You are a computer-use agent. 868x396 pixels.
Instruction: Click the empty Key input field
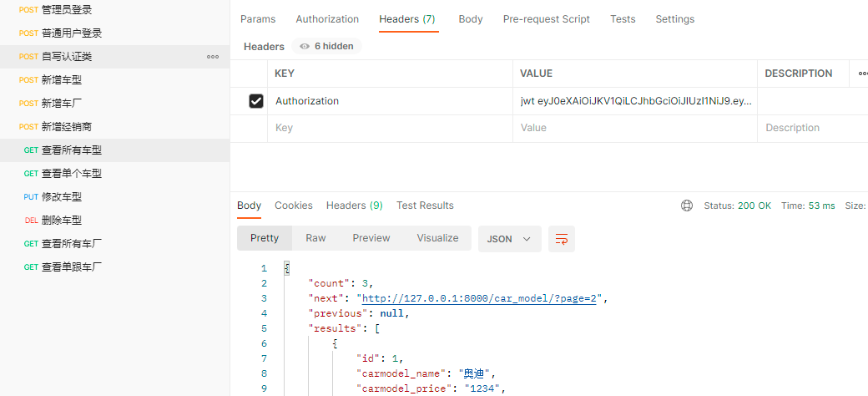tap(389, 128)
